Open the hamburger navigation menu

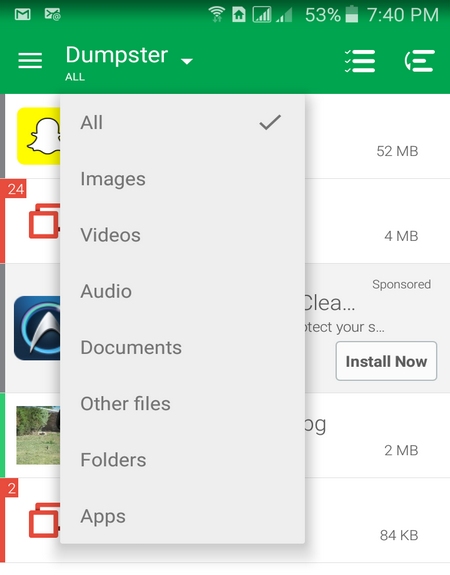pyautogui.click(x=30, y=61)
